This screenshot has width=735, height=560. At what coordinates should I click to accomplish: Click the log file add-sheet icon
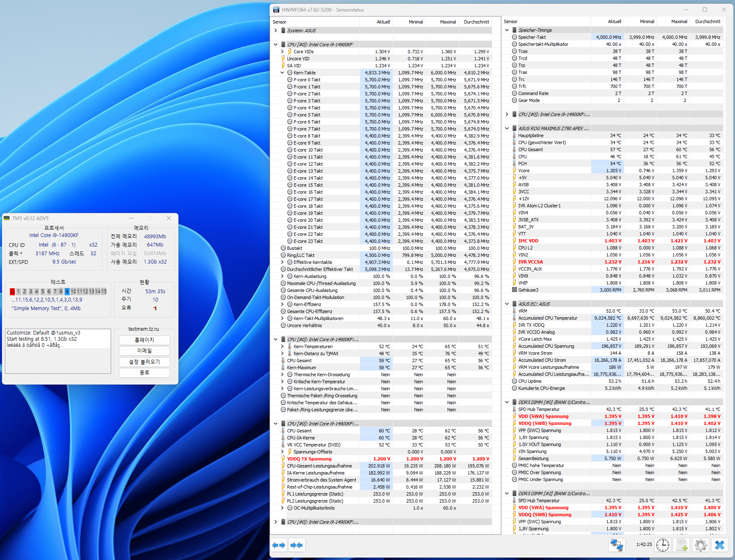point(682,545)
